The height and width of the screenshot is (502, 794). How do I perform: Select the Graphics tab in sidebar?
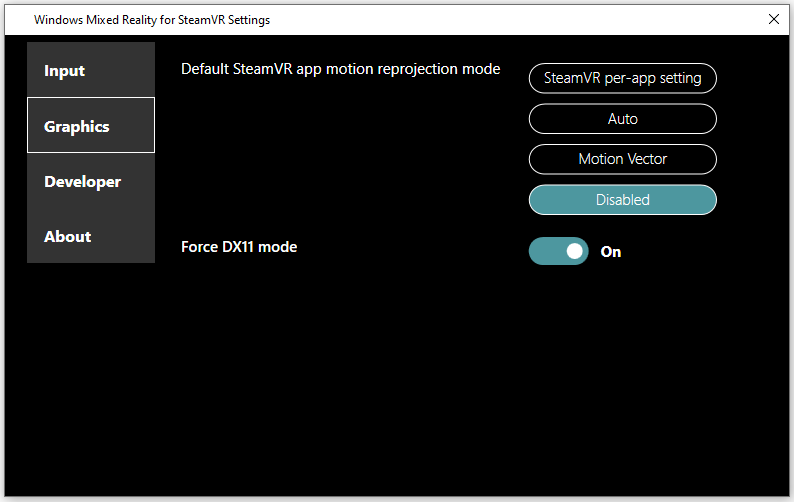point(91,125)
